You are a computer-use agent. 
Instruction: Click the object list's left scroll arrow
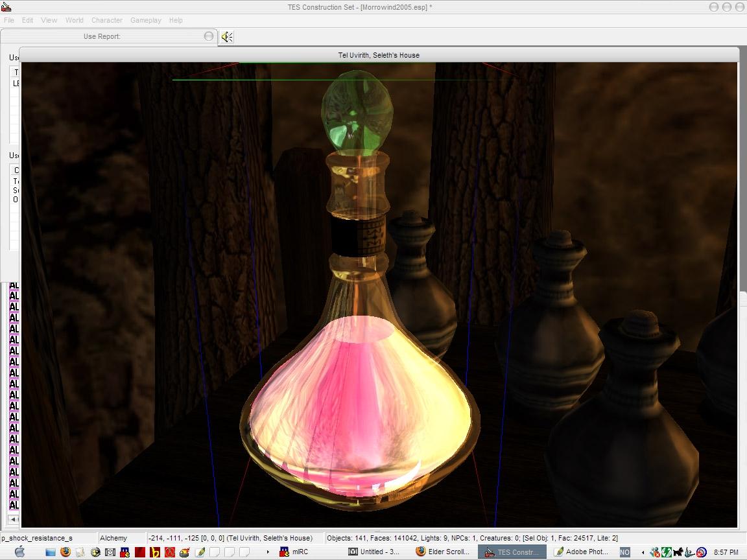tap(14, 519)
